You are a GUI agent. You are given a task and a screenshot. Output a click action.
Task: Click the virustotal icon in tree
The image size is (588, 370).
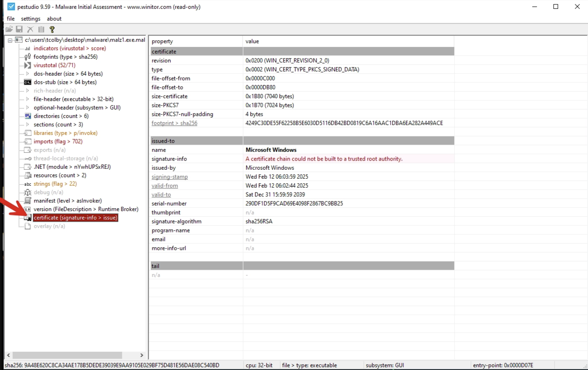(28, 65)
